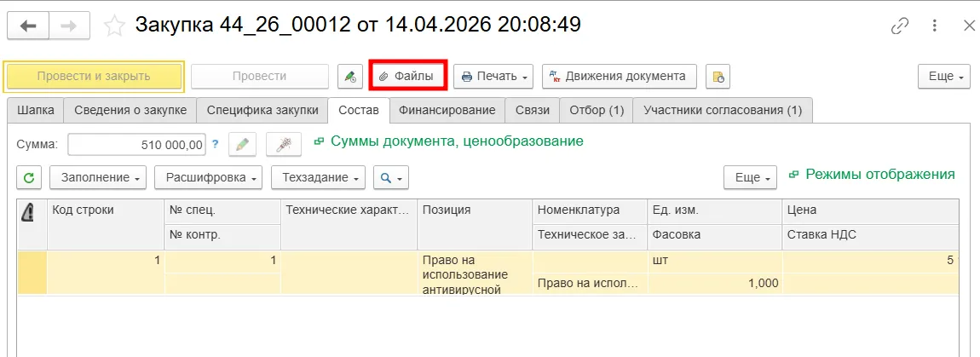The width and height of the screenshot is (980, 357).
Task: Add document to favorites with star icon
Action: tap(114, 26)
